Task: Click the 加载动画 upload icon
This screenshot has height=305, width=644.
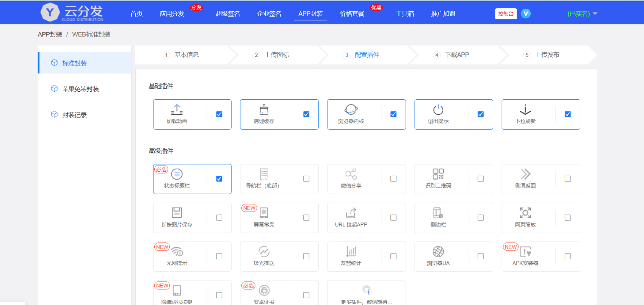Action: (177, 109)
